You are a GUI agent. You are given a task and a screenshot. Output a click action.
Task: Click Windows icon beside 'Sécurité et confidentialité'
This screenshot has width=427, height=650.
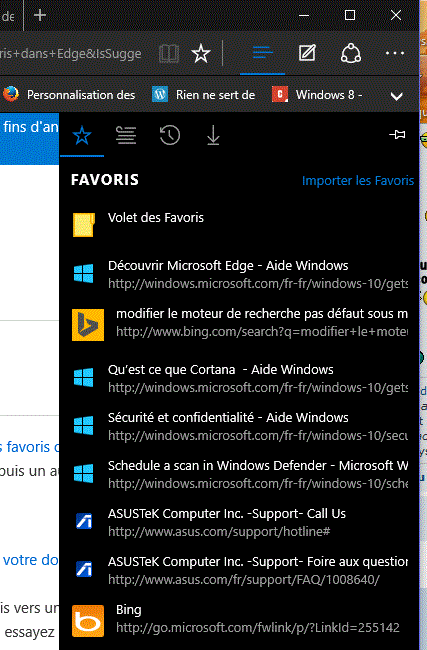[83, 426]
